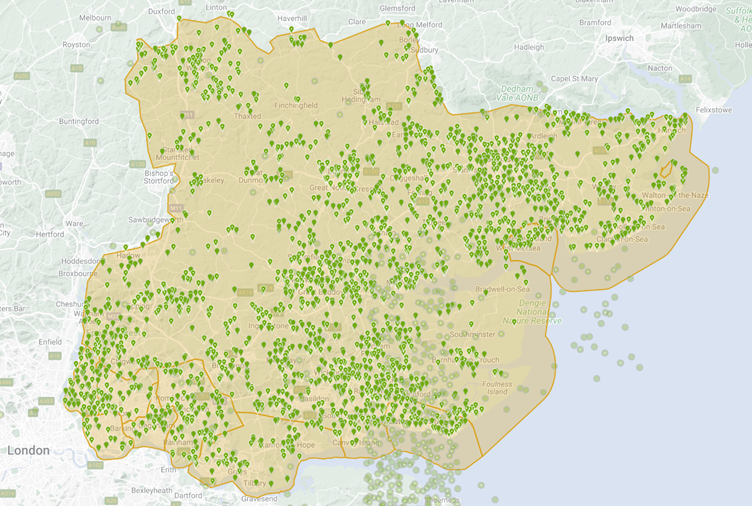This screenshot has width=752, height=506.
Task: Select the Bexleyheath label
Action: pos(152,491)
